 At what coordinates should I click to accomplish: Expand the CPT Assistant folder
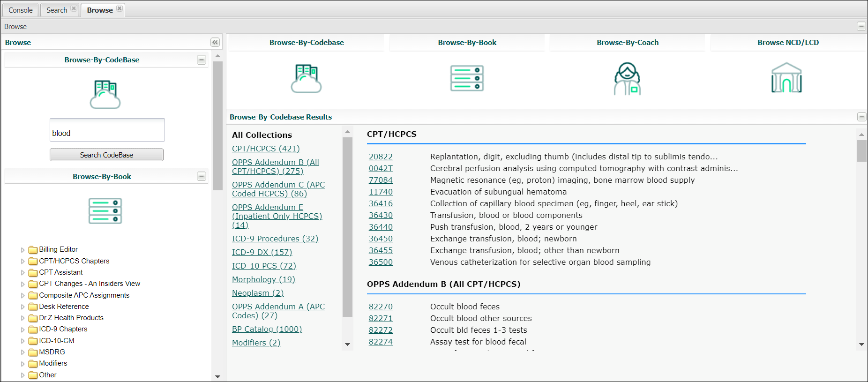[22, 273]
